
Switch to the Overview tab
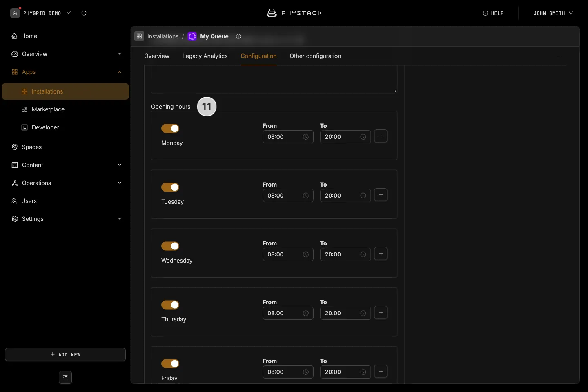pyautogui.click(x=157, y=56)
